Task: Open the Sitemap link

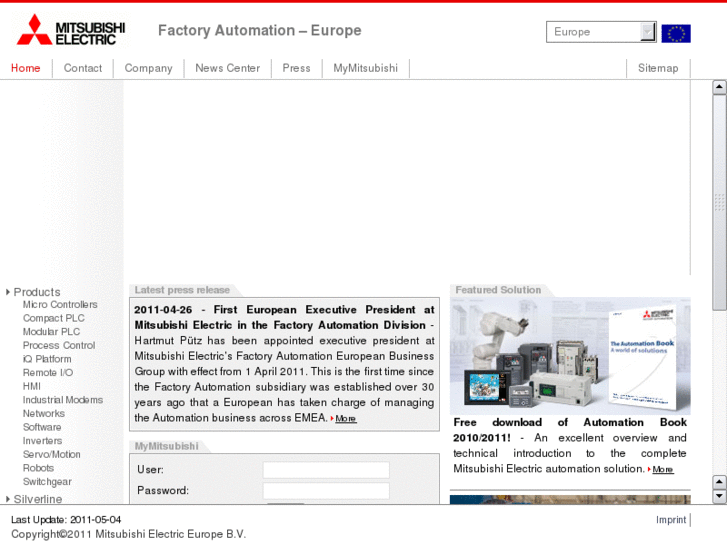Action: [x=658, y=68]
